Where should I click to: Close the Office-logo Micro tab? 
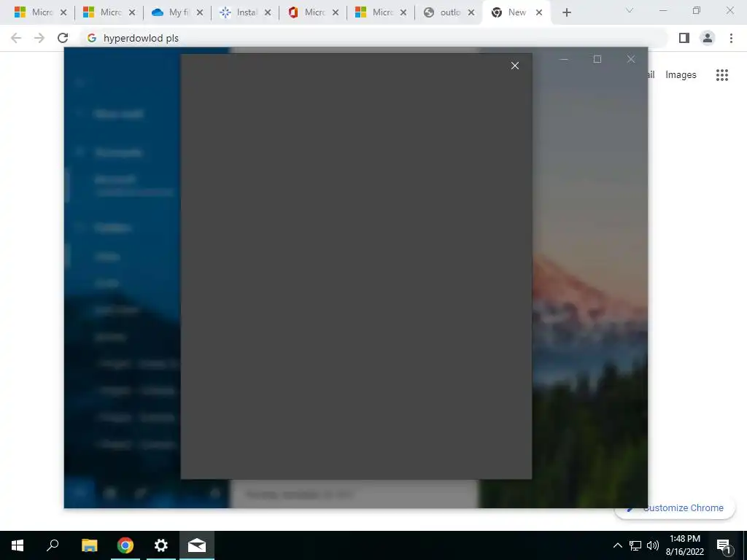336,13
